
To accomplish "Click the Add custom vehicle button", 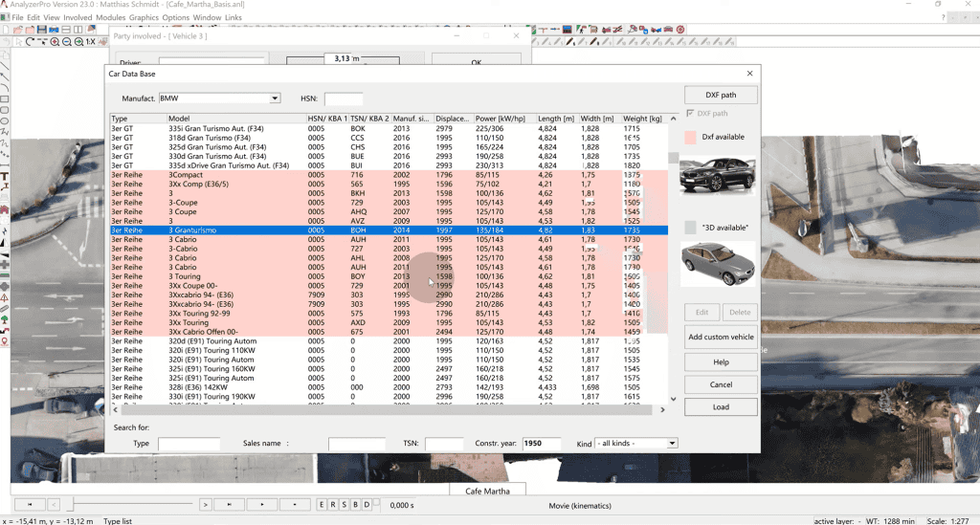I will (721, 337).
